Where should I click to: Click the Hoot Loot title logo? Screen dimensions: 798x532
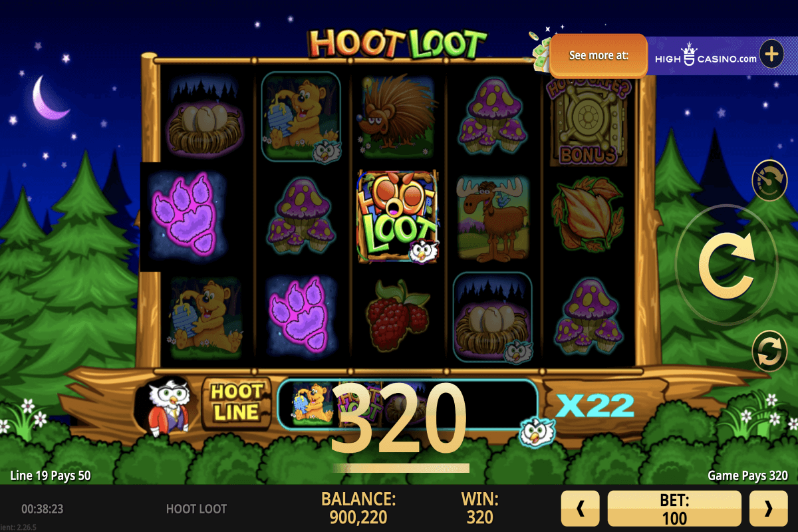point(398,44)
